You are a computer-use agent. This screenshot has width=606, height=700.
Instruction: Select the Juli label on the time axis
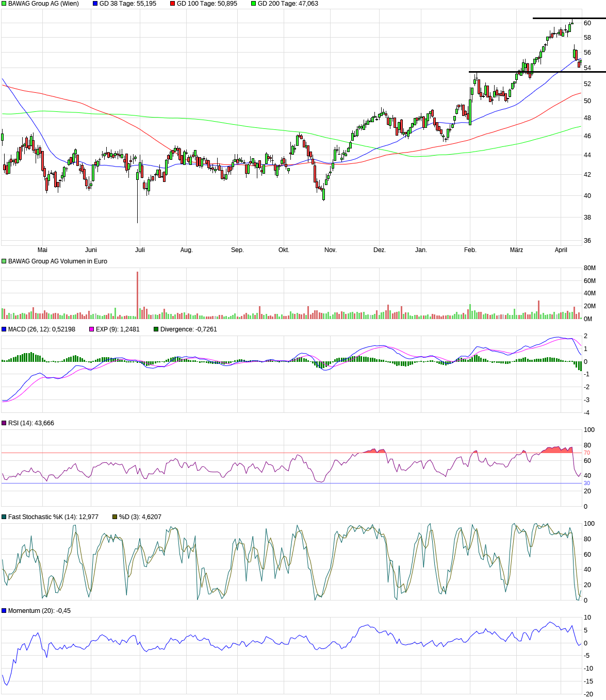[140, 250]
